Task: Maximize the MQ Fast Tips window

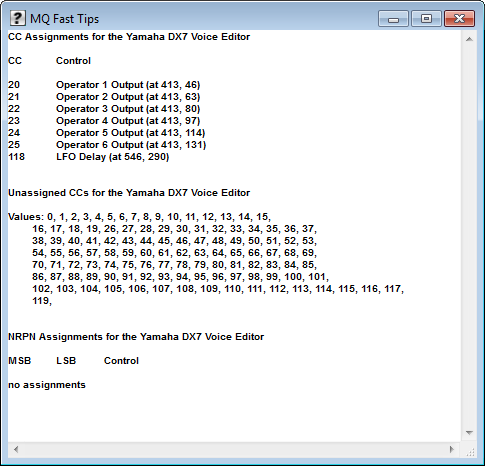Action: [426, 19]
